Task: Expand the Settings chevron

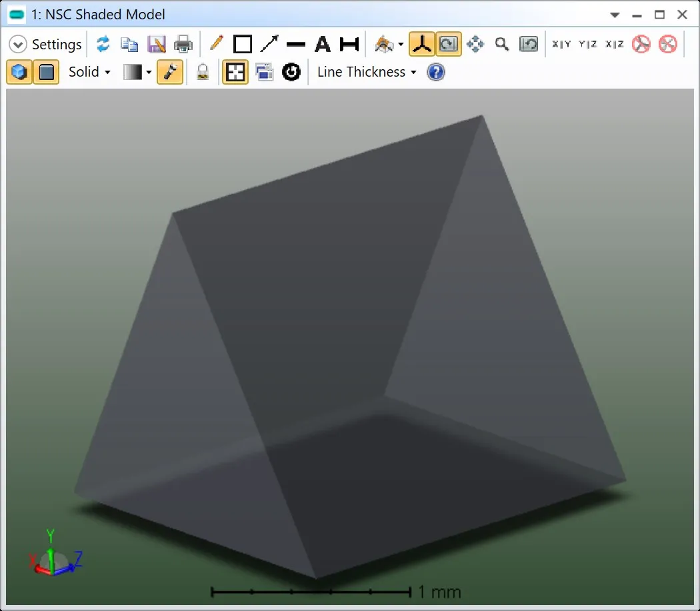Action: click(x=18, y=45)
